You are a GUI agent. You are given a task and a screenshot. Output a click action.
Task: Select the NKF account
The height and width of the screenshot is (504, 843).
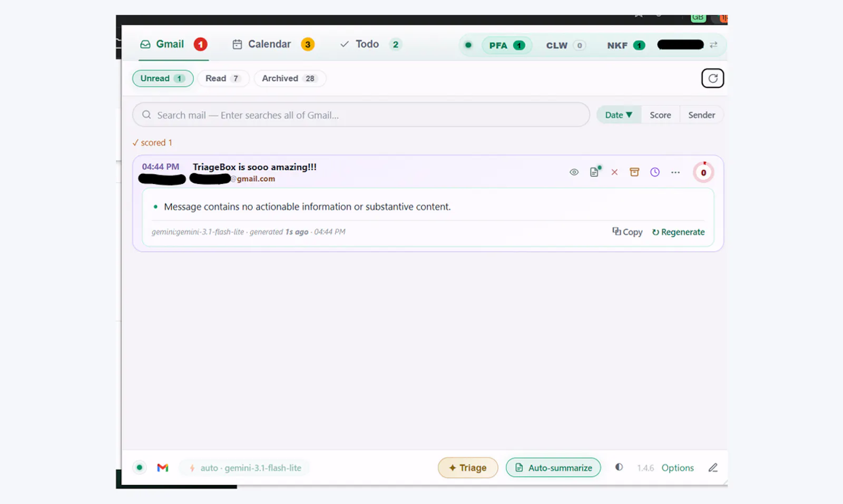(x=625, y=45)
